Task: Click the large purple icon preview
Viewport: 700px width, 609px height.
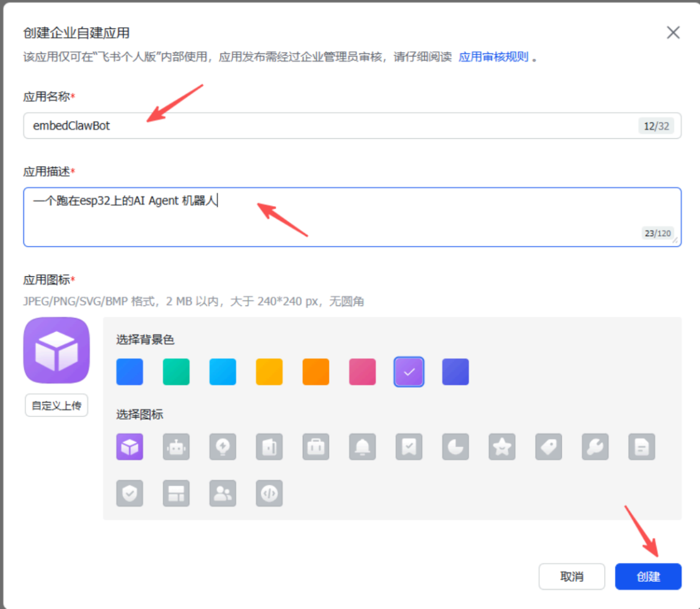Action: pyautogui.click(x=56, y=350)
